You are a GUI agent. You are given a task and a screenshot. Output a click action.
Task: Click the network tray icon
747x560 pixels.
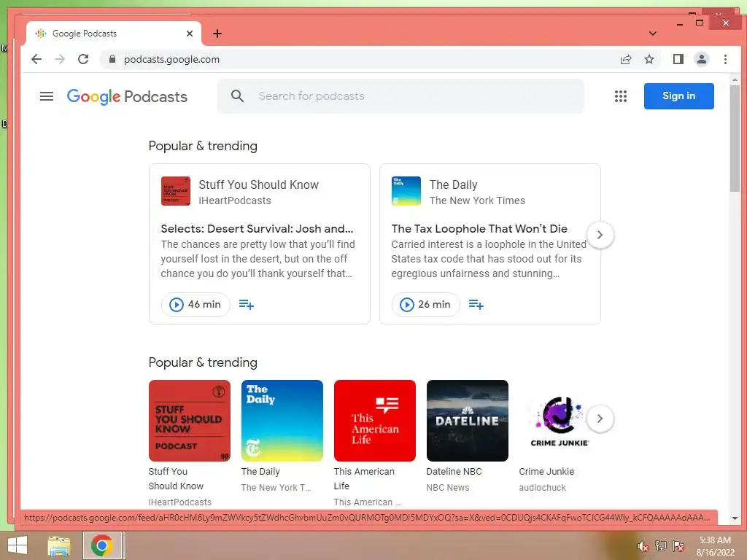click(660, 545)
